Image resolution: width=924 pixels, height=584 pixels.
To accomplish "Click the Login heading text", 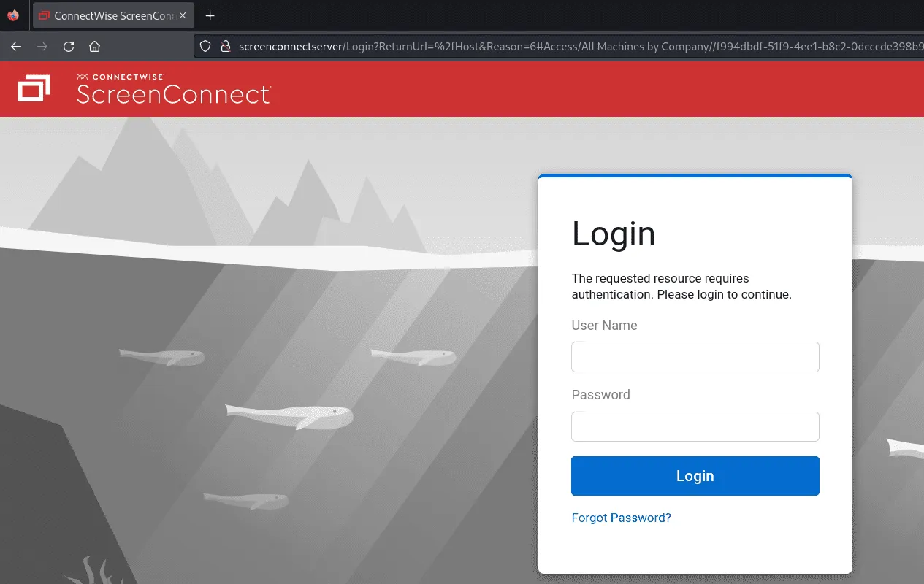I will (614, 234).
